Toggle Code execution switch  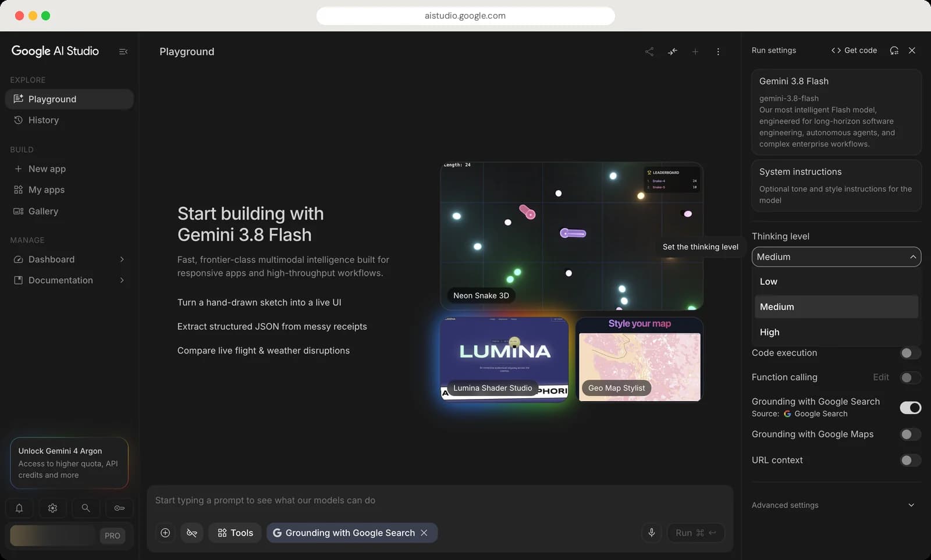pyautogui.click(x=910, y=353)
